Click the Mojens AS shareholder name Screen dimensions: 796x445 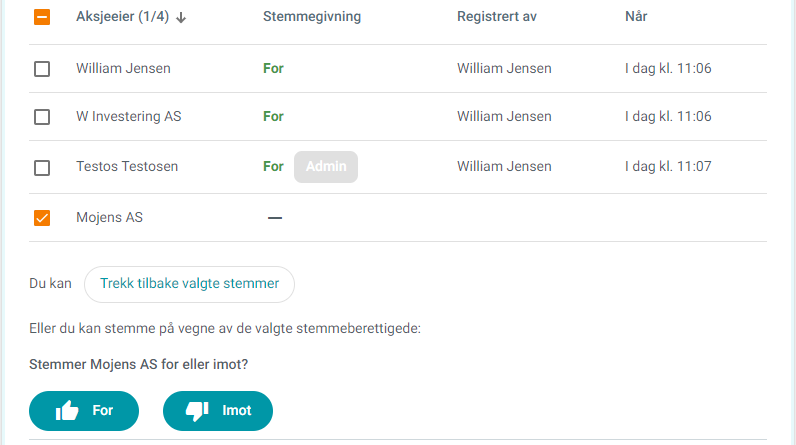click(x=110, y=217)
